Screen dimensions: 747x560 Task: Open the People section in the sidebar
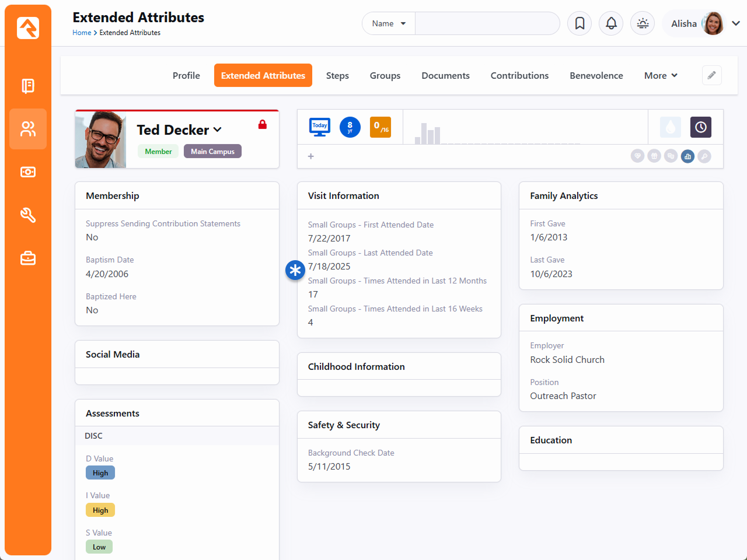tap(28, 129)
